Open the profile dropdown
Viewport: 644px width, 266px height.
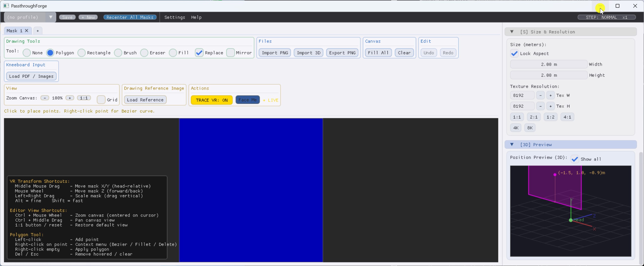point(50,17)
